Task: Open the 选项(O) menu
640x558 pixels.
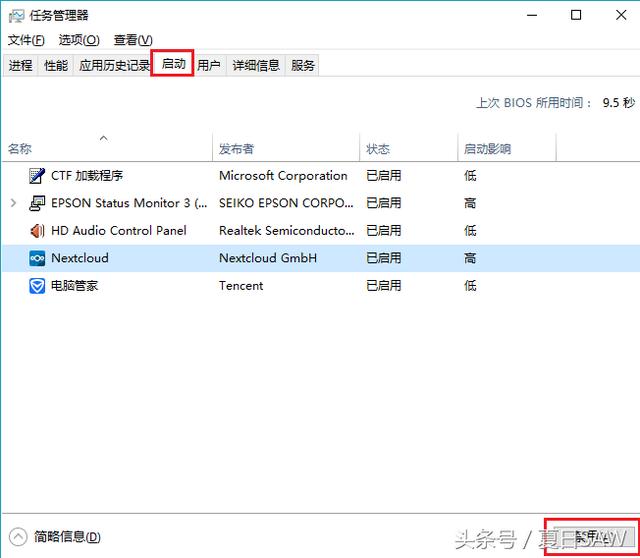Action: [x=79, y=40]
